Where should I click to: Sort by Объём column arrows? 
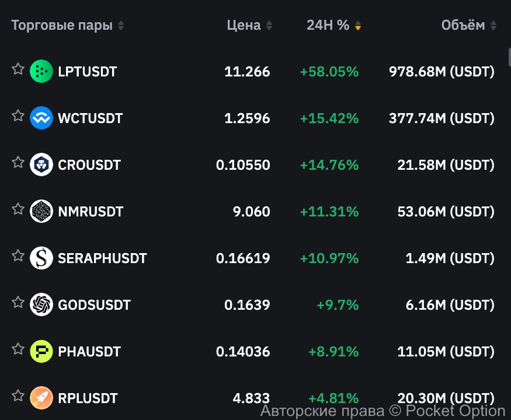tap(493, 26)
